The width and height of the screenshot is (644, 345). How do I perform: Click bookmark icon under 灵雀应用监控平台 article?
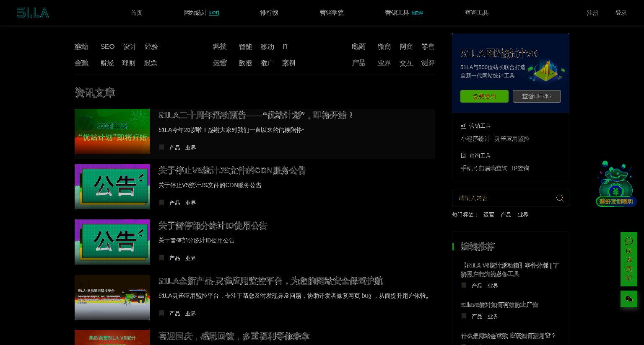click(161, 313)
